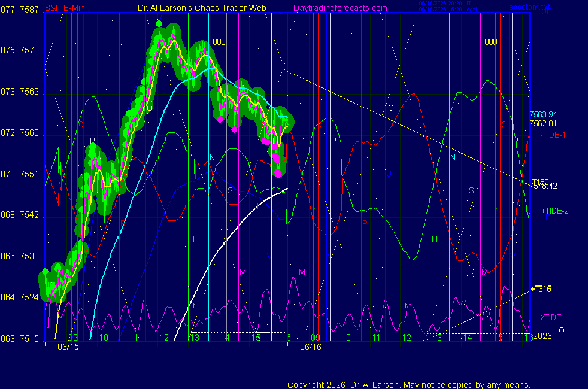
Task: Click the 'S&P E-Mini' chart title
Action: 66,8
